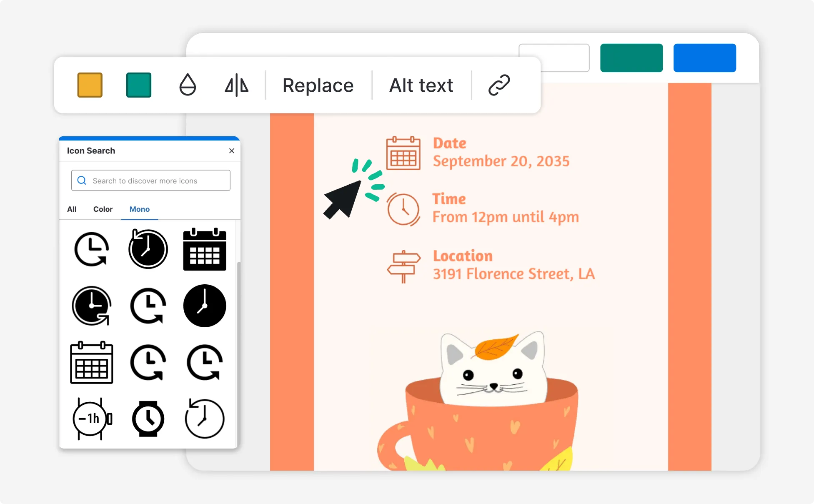Click Replace to swap current icon
814x504 pixels.
click(x=318, y=85)
